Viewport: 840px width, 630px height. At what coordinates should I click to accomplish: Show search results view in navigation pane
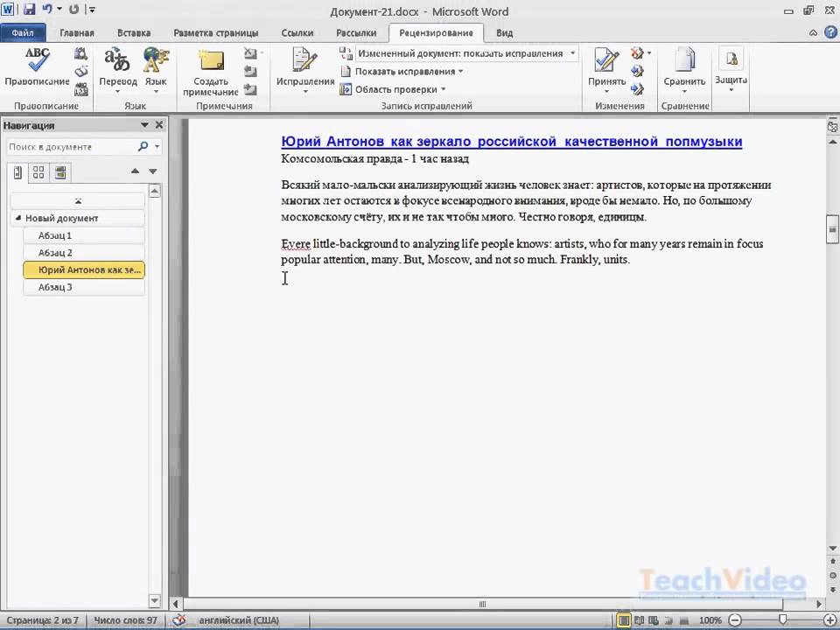click(60, 172)
